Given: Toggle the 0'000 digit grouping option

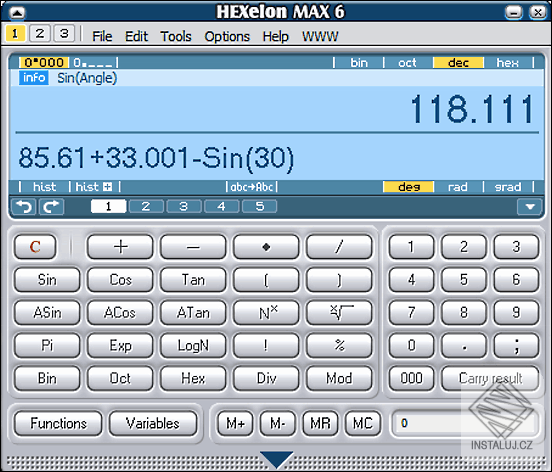Looking at the screenshot, I should pos(44,63).
